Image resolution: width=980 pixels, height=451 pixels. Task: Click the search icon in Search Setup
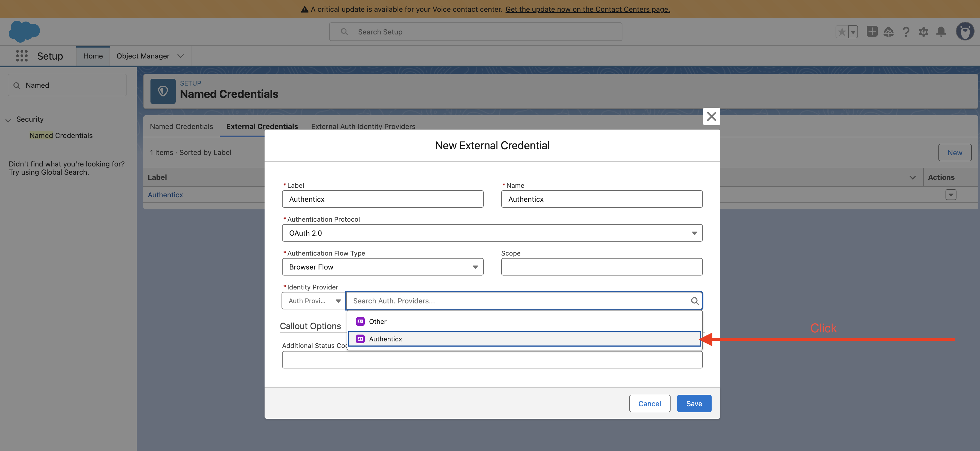344,32
